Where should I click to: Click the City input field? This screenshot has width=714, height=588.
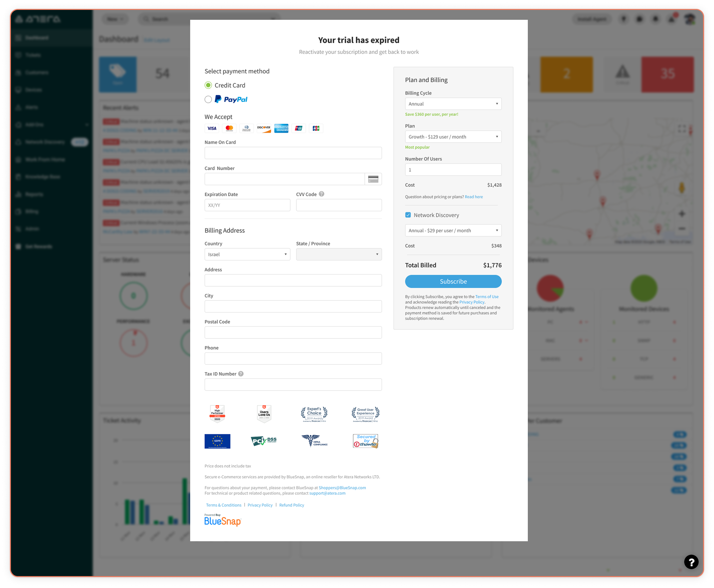293,307
